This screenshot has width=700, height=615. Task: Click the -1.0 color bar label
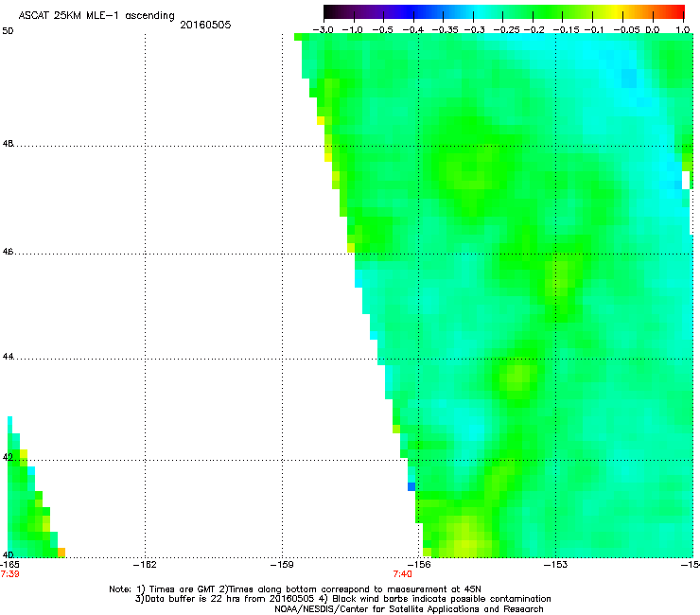[353, 30]
